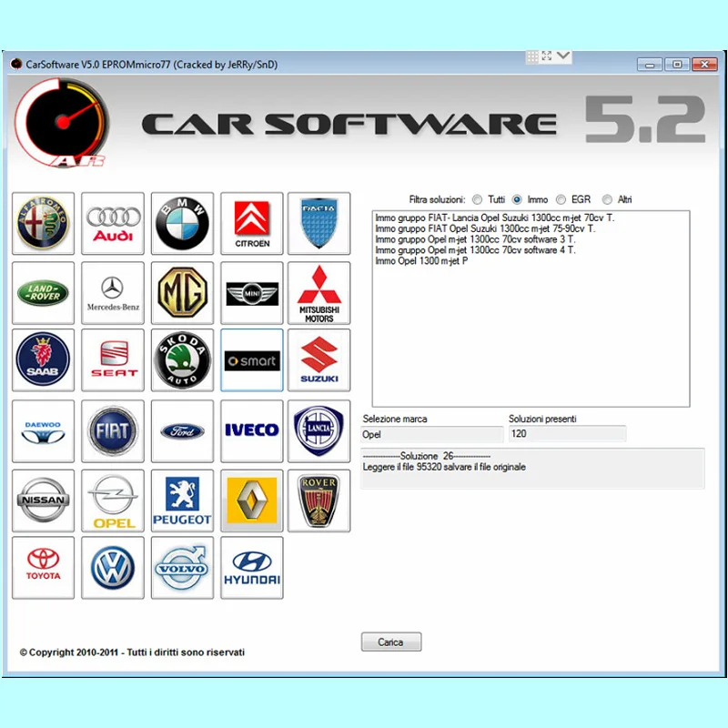Select the Citroën brand logo
This screenshot has height=728, width=728.
[x=252, y=223]
